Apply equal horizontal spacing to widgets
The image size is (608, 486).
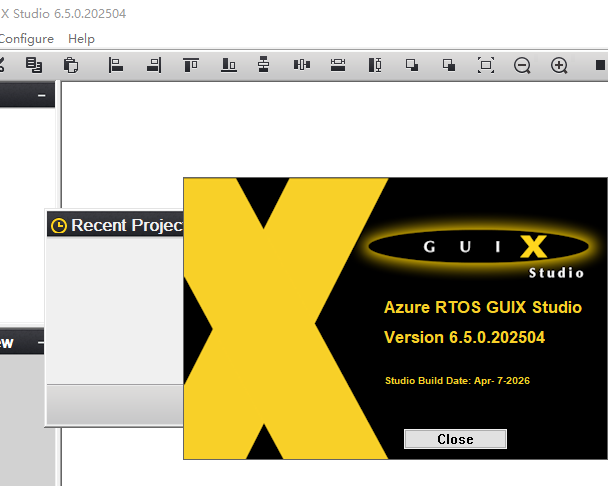pyautogui.click(x=301, y=65)
